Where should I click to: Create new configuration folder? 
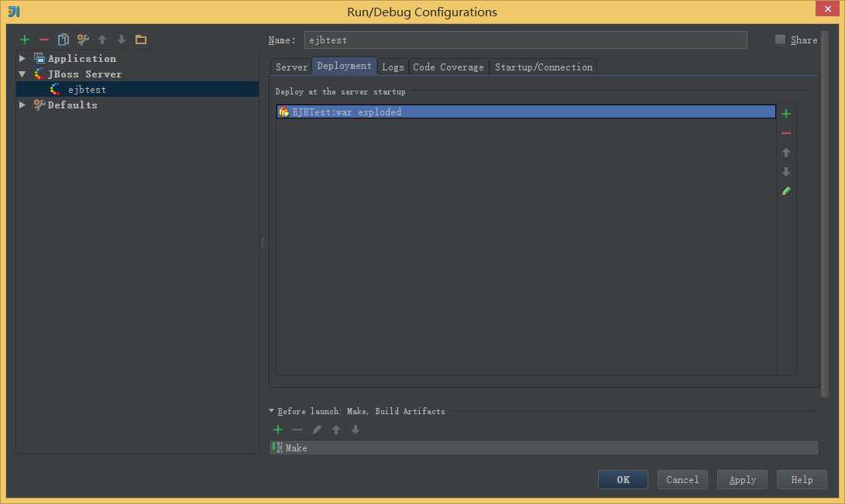(141, 39)
